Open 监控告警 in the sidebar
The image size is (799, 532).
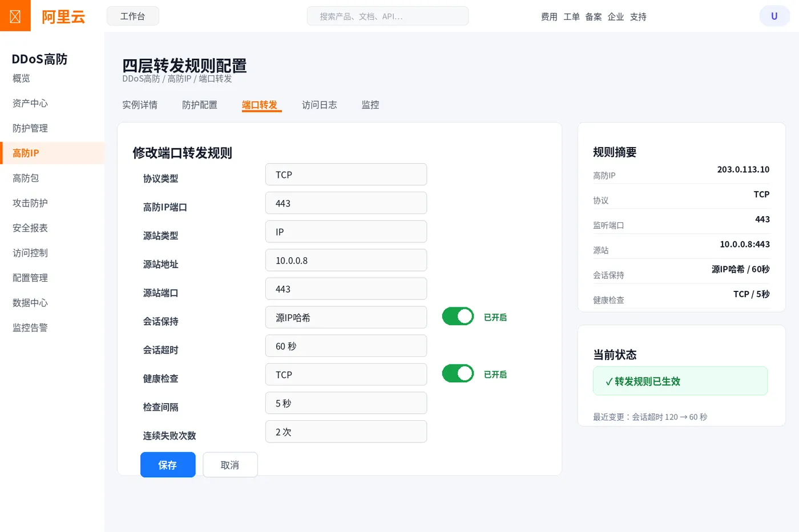click(52, 328)
